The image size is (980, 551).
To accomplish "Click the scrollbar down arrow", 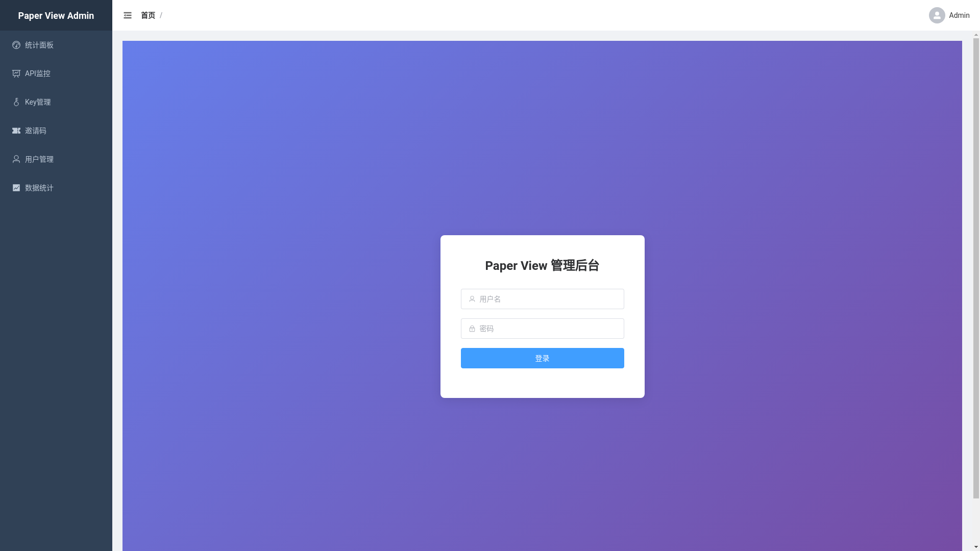I will (976, 547).
